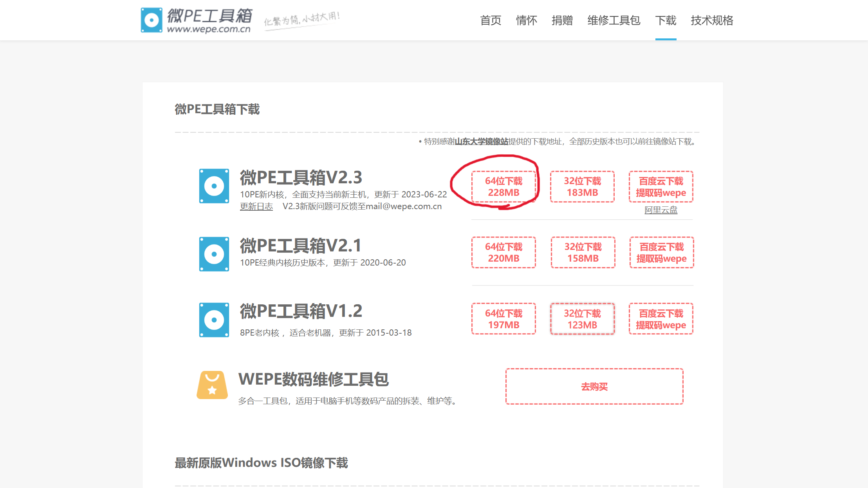Download V2.3 32位 183MB version

[582, 187]
